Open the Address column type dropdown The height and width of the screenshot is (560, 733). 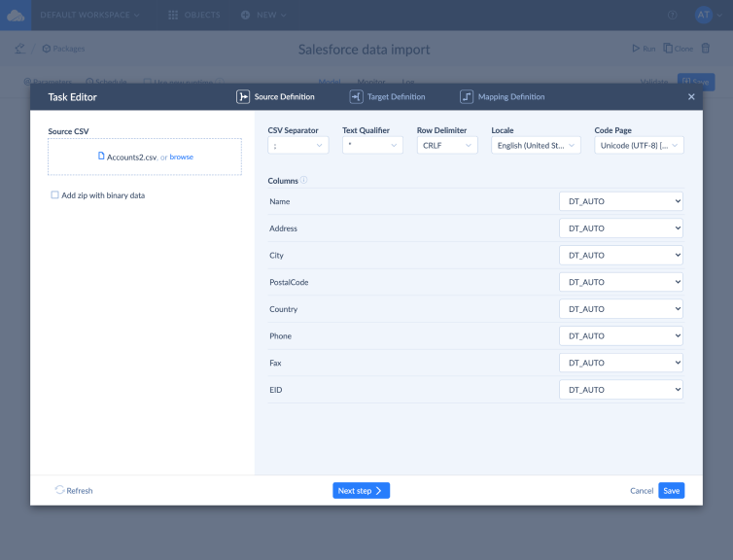pyautogui.click(x=621, y=228)
